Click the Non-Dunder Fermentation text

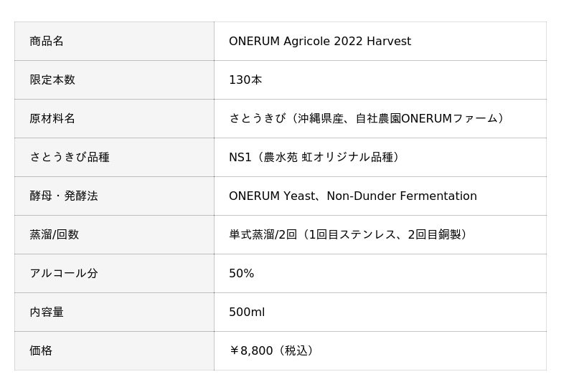click(x=401, y=196)
